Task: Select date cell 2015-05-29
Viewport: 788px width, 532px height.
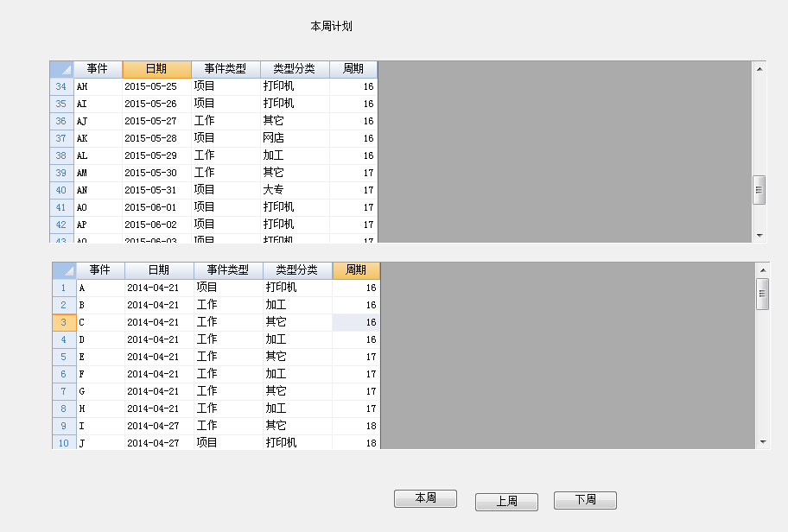Action: (156, 155)
